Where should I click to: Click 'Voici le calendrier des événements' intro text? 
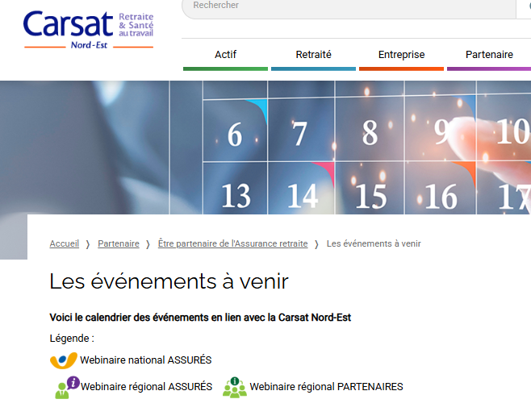point(200,318)
